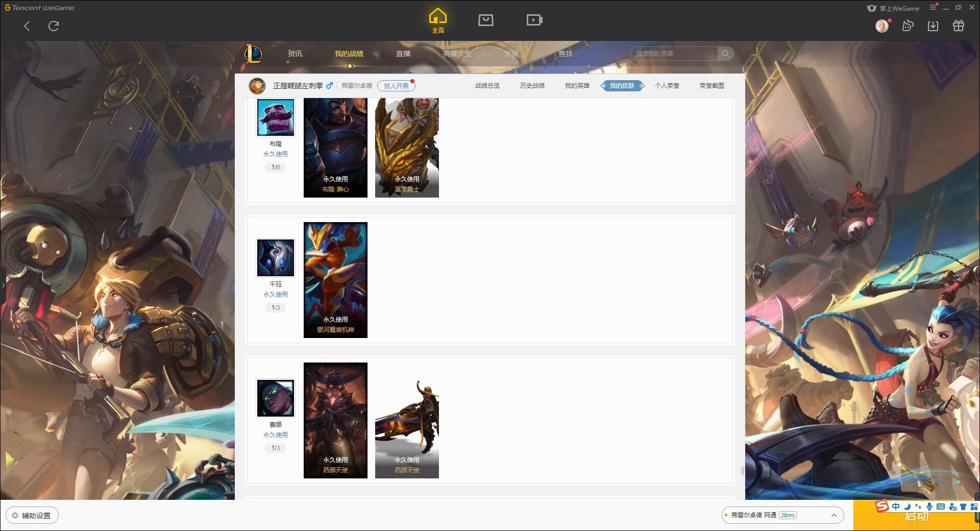Focus the hero search input field

(674, 54)
